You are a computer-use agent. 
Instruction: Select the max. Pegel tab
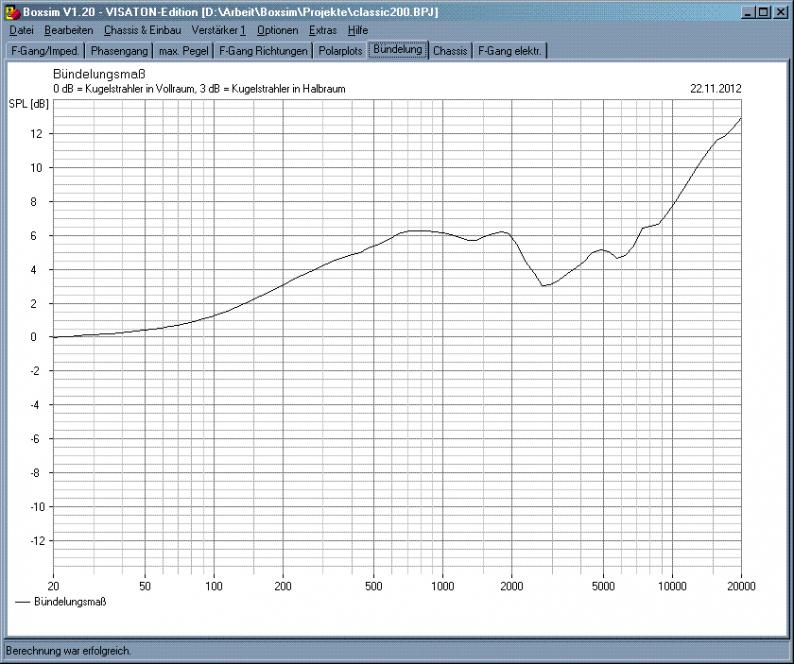184,50
